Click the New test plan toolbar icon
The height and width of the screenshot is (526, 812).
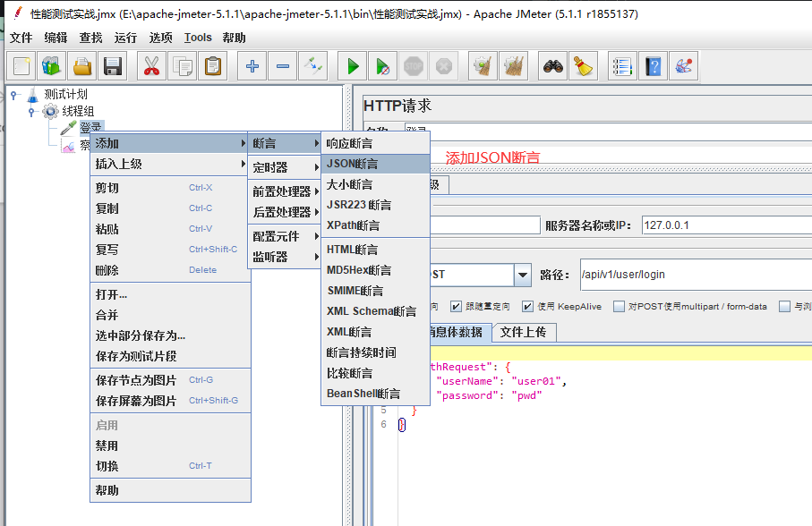click(x=21, y=66)
